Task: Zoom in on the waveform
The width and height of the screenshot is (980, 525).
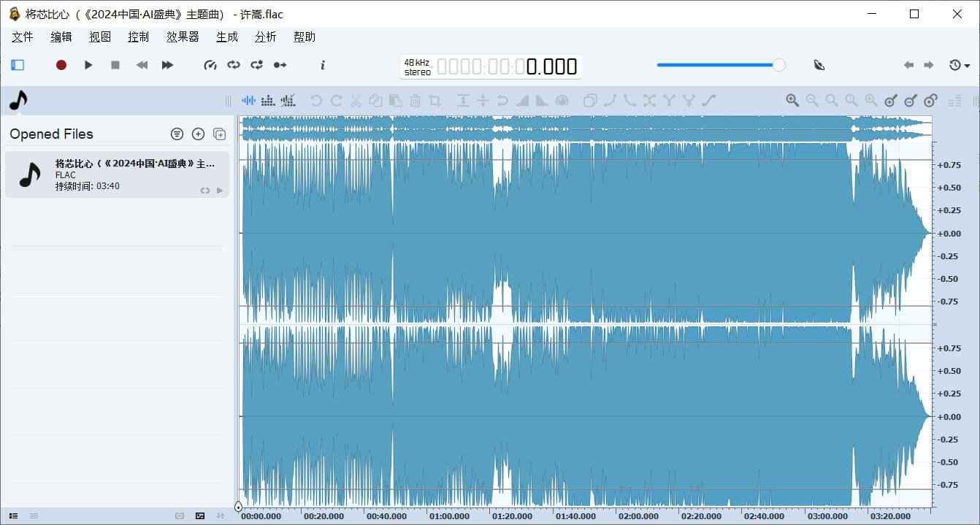Action: tap(792, 101)
